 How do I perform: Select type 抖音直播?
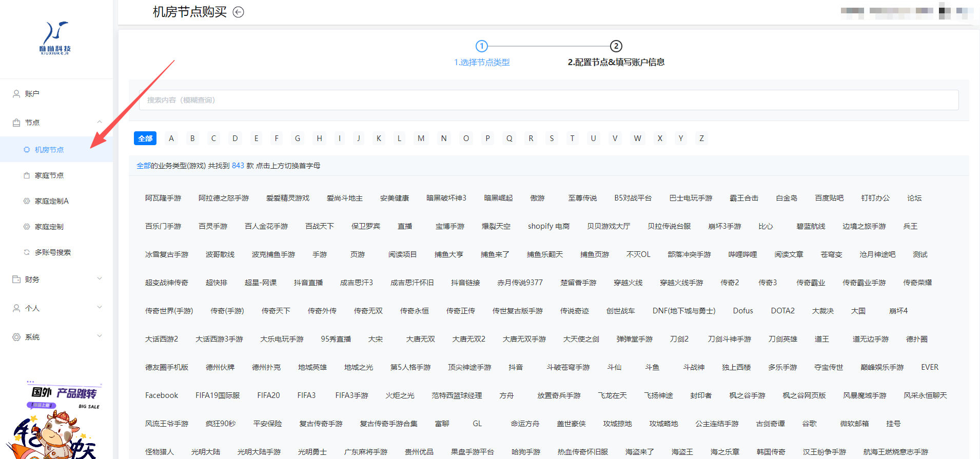pyautogui.click(x=308, y=283)
